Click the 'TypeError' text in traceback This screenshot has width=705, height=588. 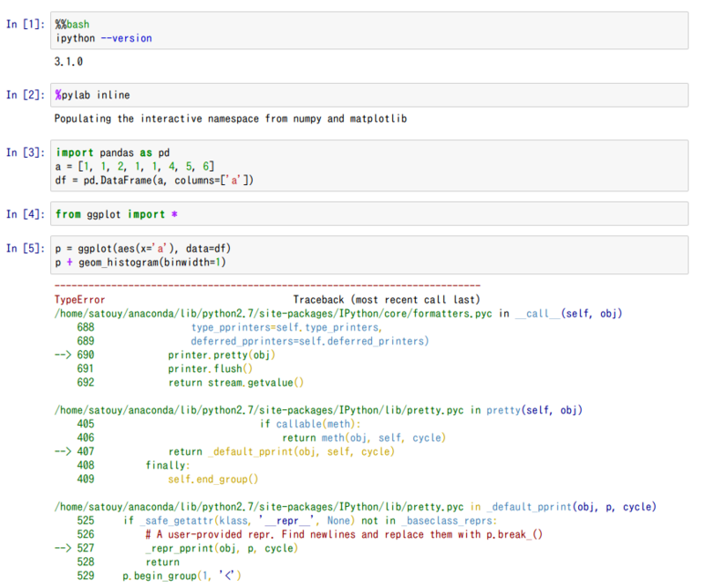pyautogui.click(x=79, y=300)
